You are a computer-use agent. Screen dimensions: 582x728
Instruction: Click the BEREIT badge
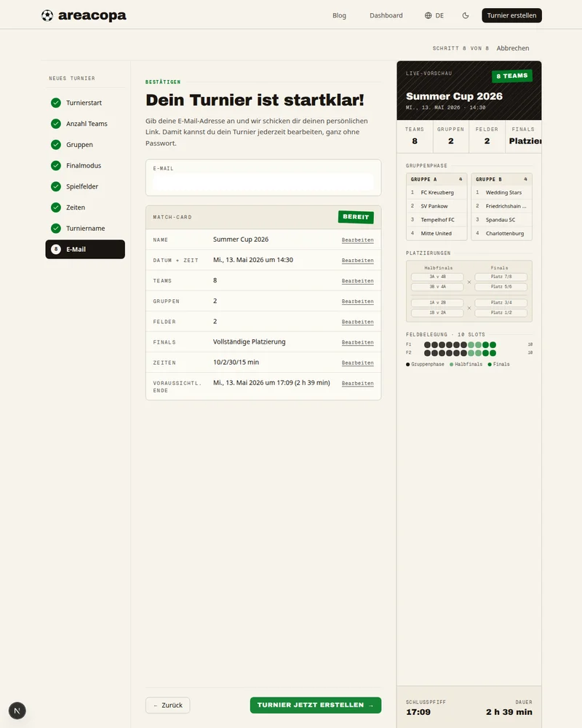coord(356,217)
